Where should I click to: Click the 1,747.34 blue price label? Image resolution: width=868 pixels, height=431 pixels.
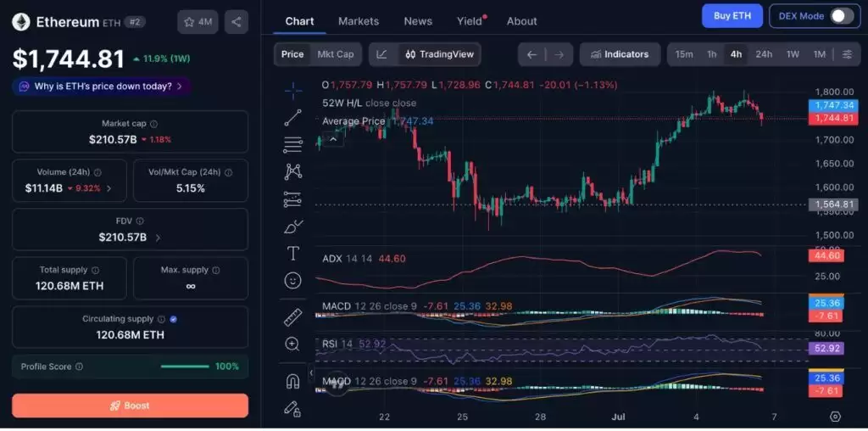click(x=834, y=105)
